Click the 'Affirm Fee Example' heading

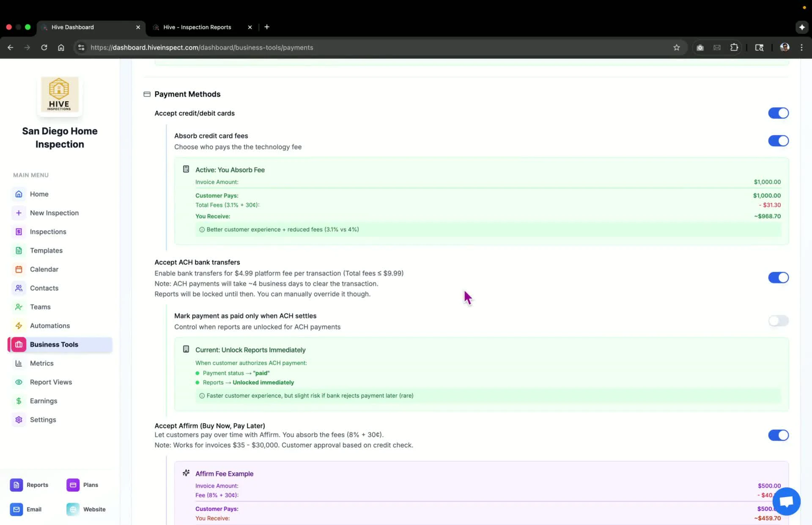point(224,474)
